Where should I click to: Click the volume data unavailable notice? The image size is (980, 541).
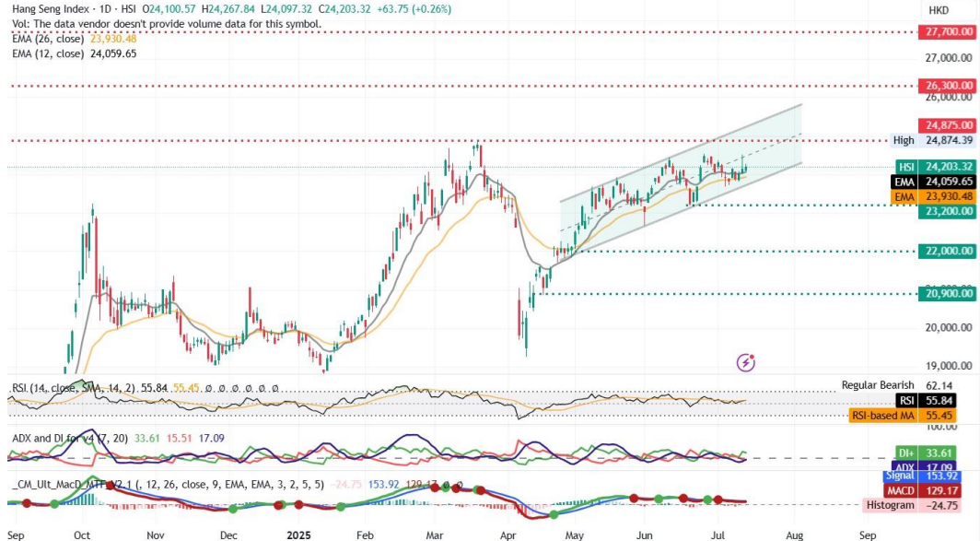[x=167, y=24]
